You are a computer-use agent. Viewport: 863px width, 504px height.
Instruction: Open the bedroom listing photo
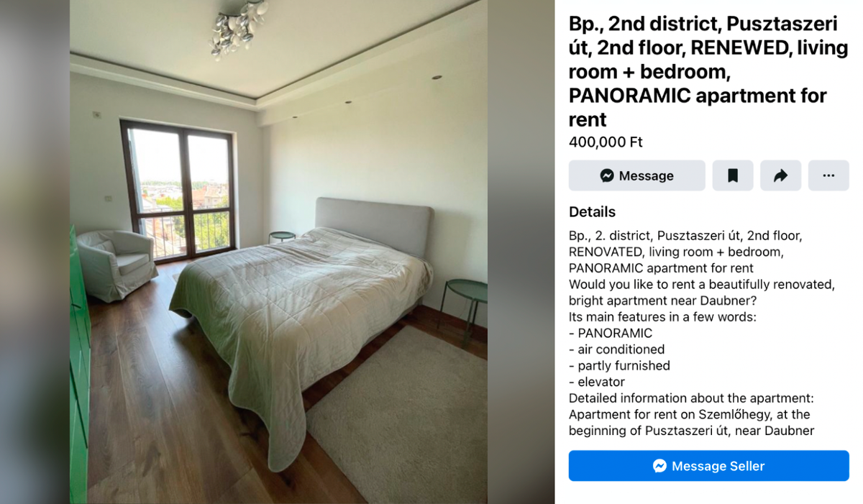click(278, 252)
